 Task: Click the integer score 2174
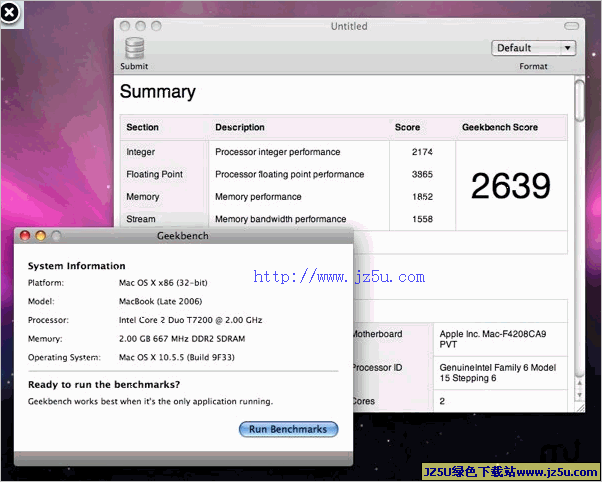pyautogui.click(x=422, y=152)
